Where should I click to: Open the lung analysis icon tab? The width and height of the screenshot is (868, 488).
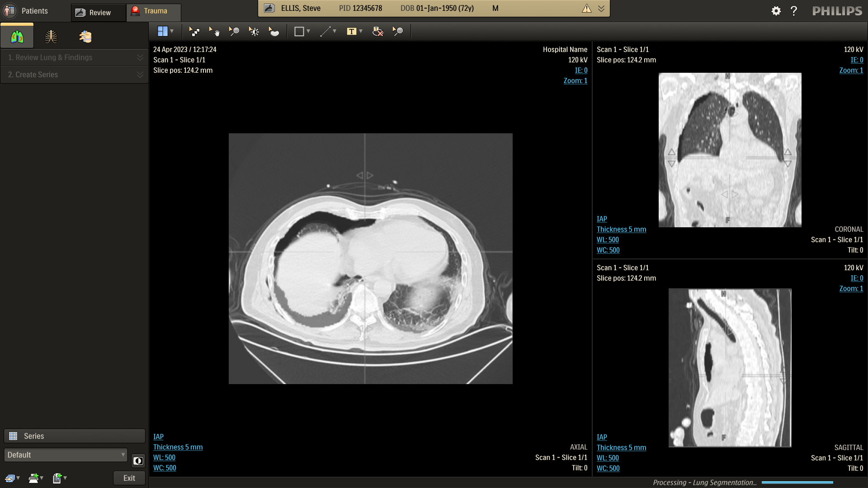[x=17, y=36]
